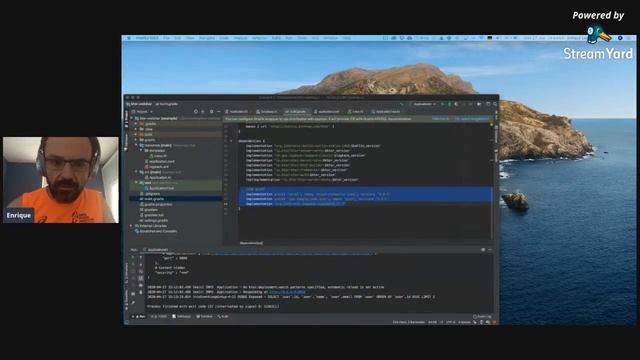Select Application.kt in project tree
Image resolution: width=640 pixels, height=360 pixels.
click(158, 178)
